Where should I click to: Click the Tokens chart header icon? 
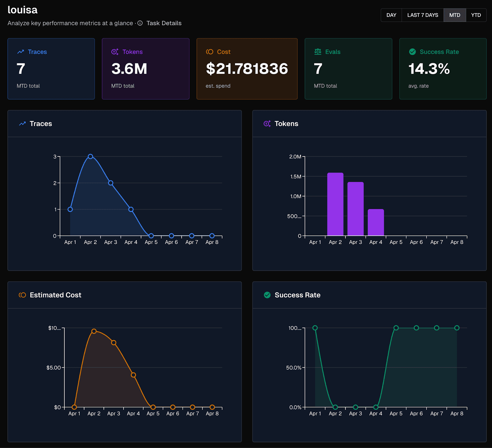click(267, 124)
